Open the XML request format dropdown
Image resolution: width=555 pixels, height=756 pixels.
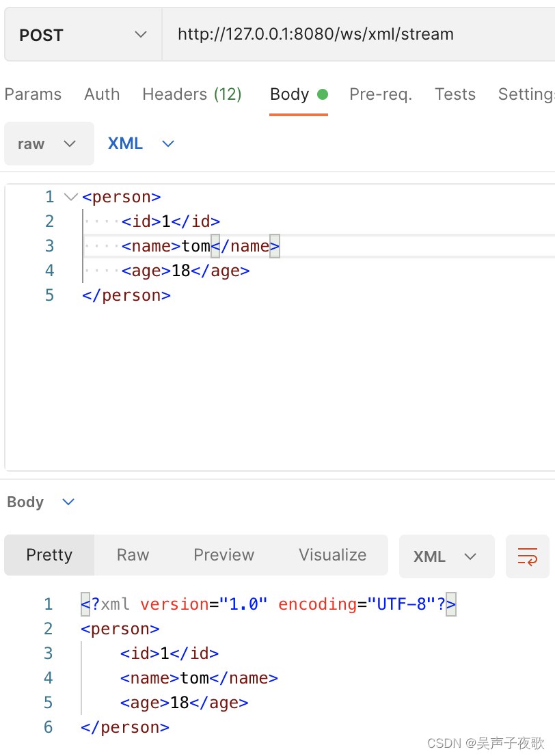click(x=140, y=144)
